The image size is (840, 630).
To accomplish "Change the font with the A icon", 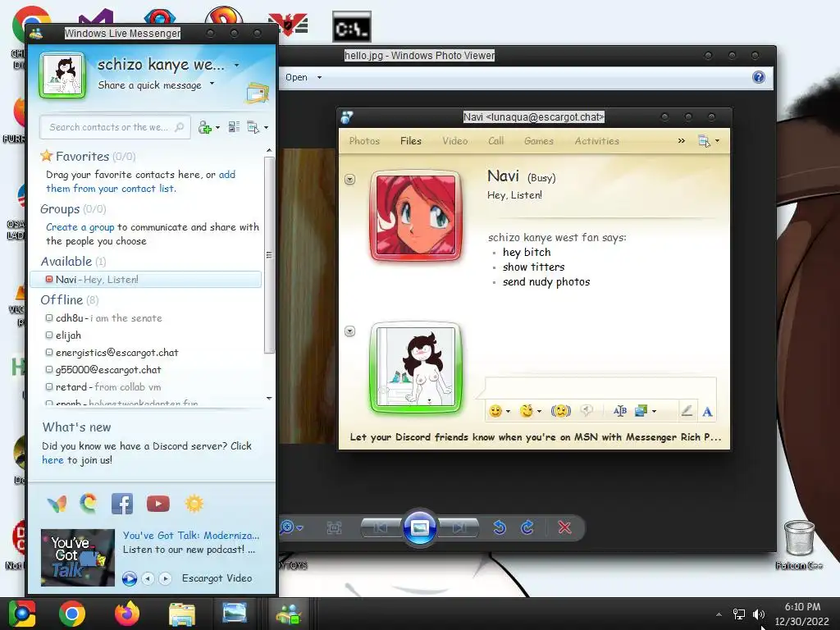I will click(707, 412).
